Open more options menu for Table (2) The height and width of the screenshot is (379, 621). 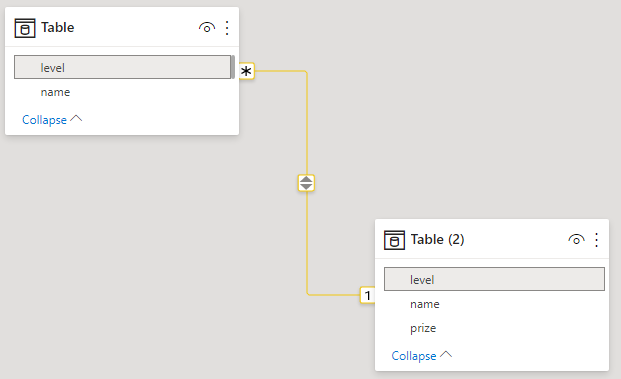point(596,240)
